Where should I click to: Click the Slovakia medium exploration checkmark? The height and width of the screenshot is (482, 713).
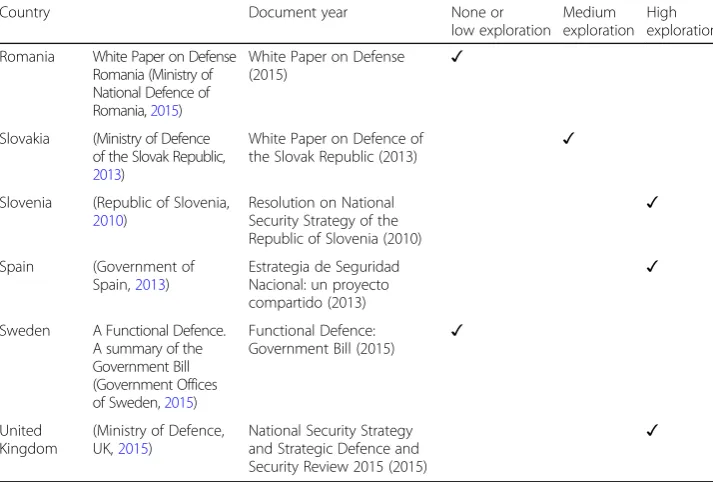(568, 138)
